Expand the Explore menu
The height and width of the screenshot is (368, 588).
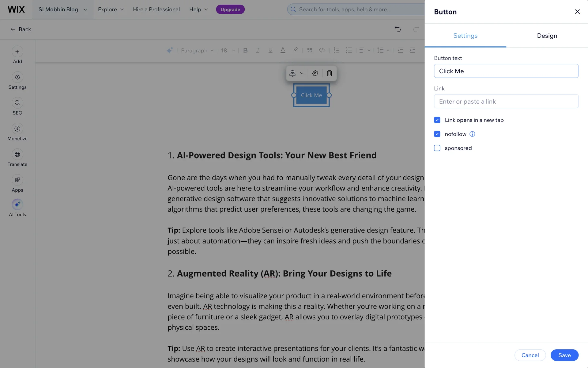click(x=111, y=10)
